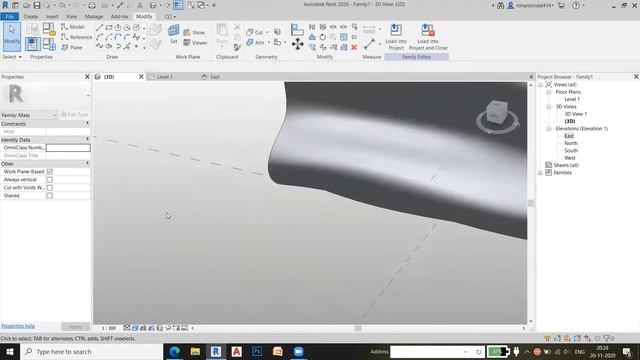Open the North elevation in Project Browser
Screen dimensions: 640x360
point(571,143)
